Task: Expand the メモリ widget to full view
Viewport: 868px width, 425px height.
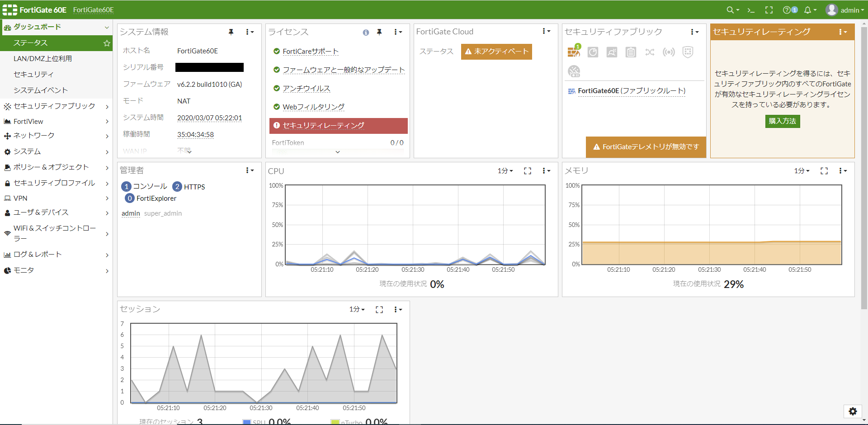Action: (x=824, y=171)
